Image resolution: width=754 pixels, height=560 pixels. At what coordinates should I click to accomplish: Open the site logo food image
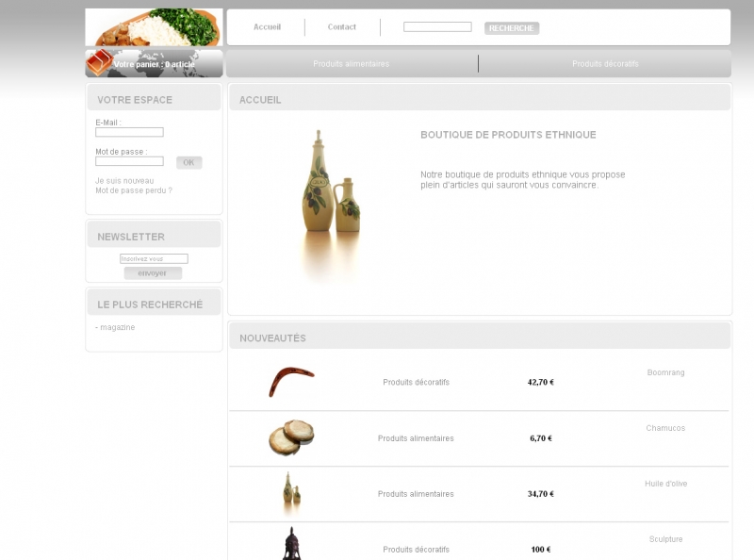[x=154, y=27]
